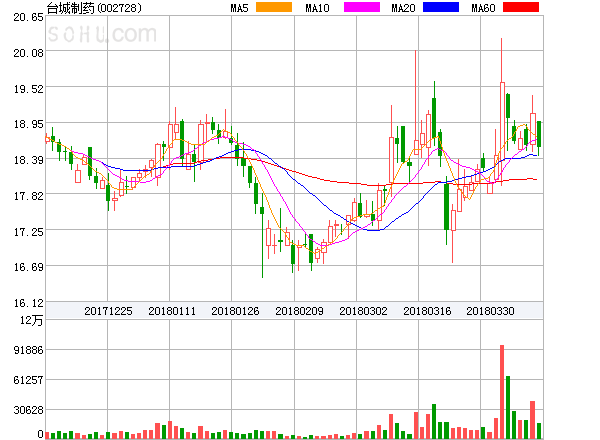
Task: Click the MA10 legend label
Action: [317, 8]
